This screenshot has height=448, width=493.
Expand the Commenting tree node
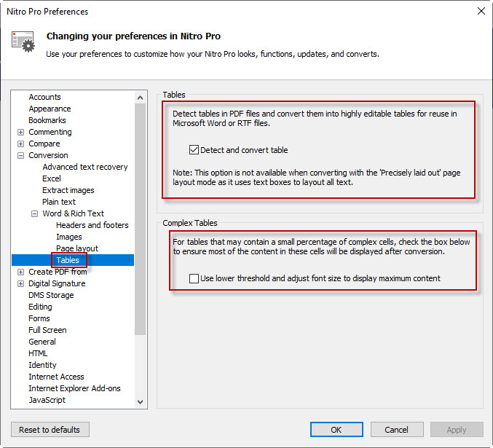pos(20,132)
